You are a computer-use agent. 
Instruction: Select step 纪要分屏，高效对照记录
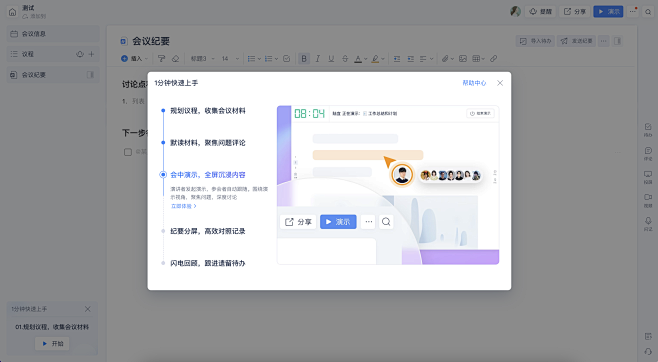[x=208, y=231]
